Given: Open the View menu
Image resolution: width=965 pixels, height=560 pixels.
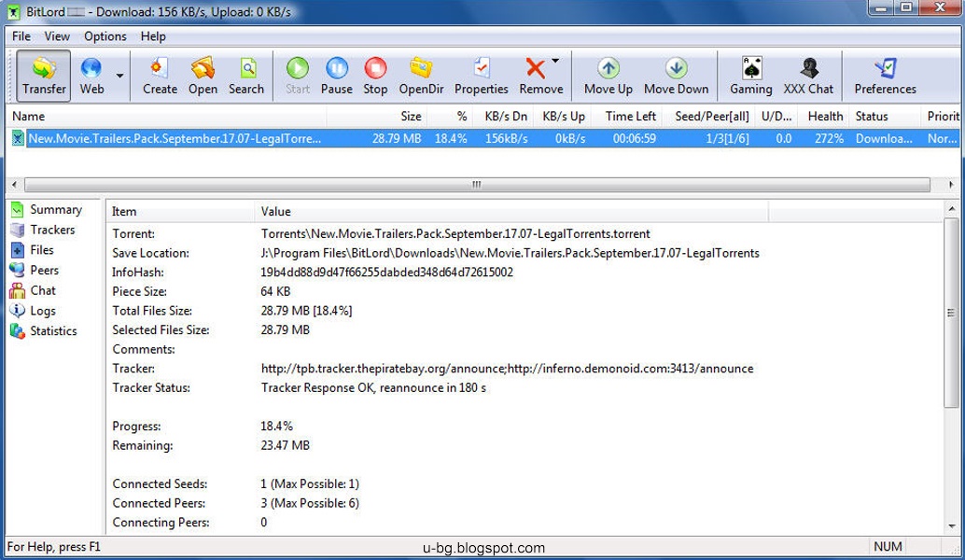Looking at the screenshot, I should (57, 36).
